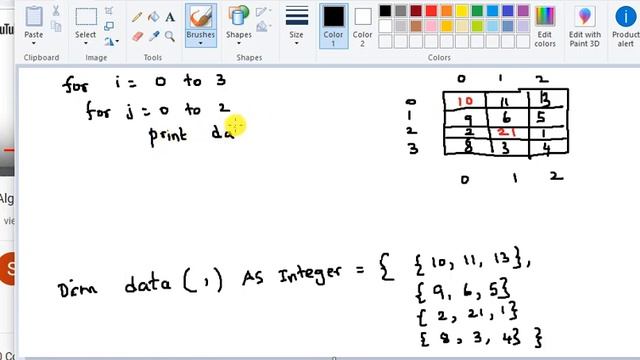Open the Rotate or flip dropdown
Viewport: 640px width, 360px height.
point(111,41)
